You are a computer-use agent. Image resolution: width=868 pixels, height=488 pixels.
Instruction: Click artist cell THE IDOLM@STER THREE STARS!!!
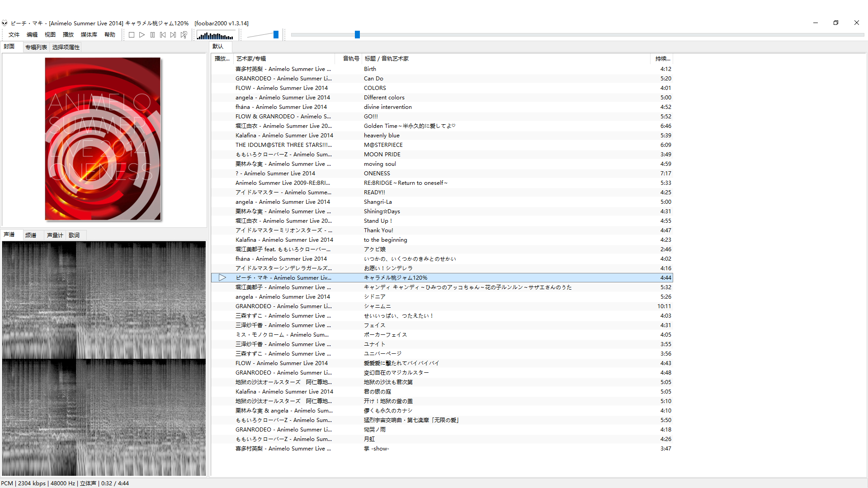point(283,145)
